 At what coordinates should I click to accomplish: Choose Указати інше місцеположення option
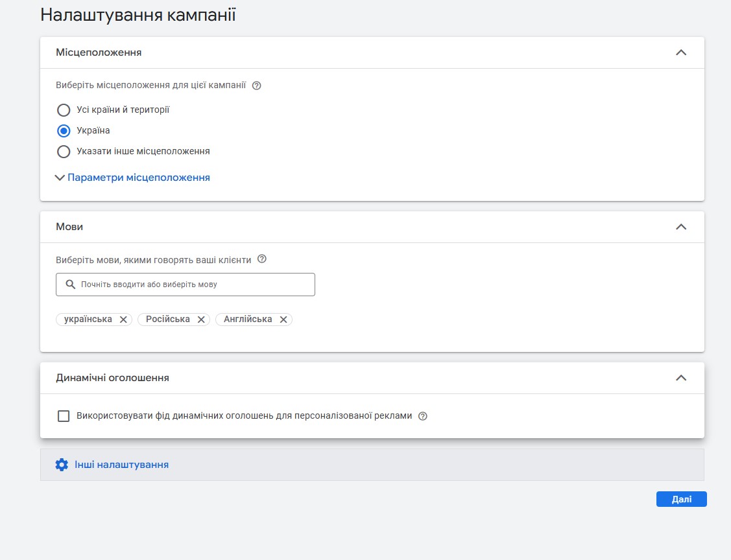(x=64, y=152)
